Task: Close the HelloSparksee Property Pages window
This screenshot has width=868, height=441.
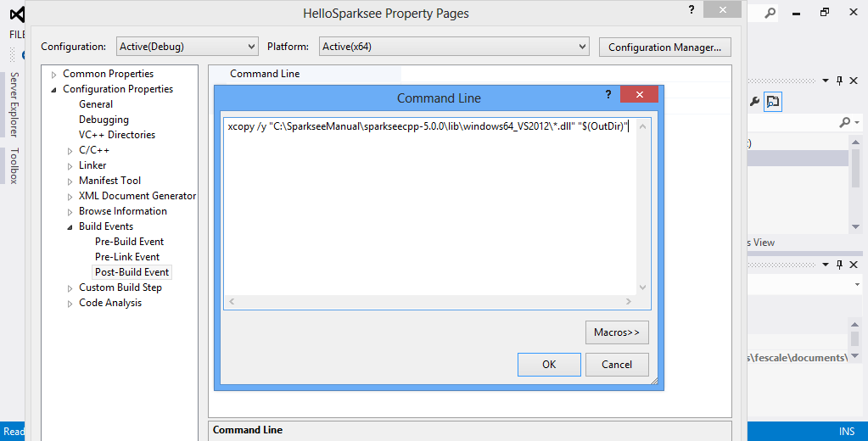Action: coord(723,9)
